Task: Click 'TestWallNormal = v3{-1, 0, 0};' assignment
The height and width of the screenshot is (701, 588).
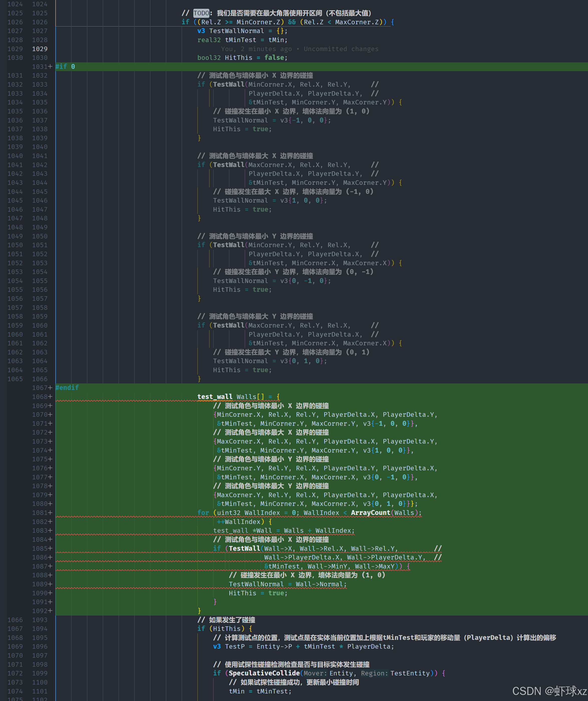Action: 272,120
